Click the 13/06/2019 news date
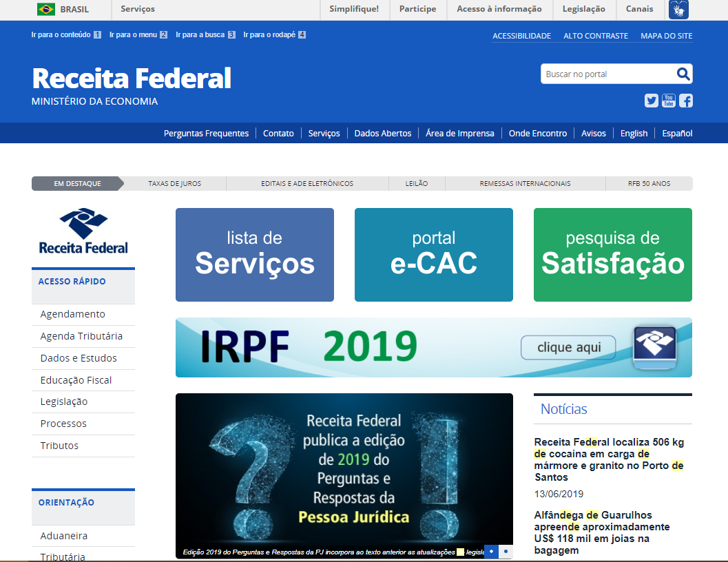This screenshot has height=562, width=728. (x=559, y=494)
